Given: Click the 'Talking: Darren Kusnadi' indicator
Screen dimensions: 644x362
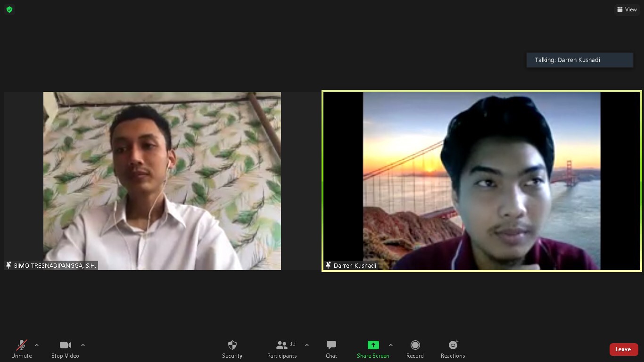Looking at the screenshot, I should (x=580, y=60).
